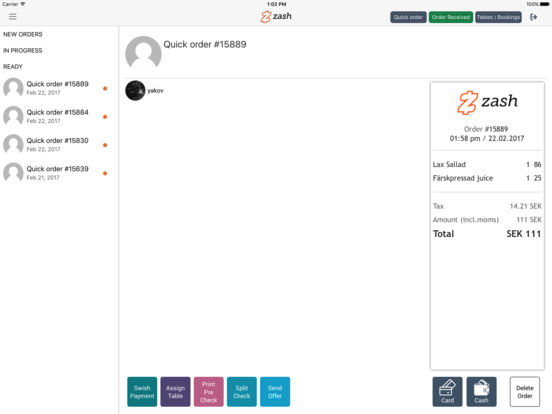Click yakov's profile picture
Screen dimensions: 552x414
pos(135,90)
